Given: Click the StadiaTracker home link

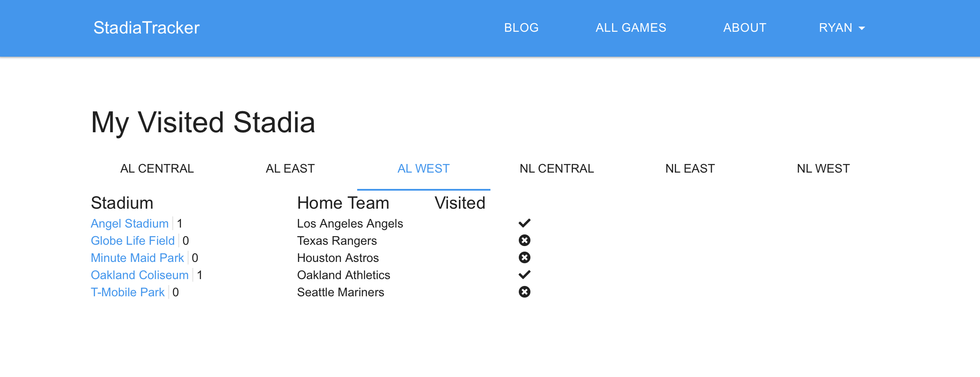Looking at the screenshot, I should (x=146, y=28).
